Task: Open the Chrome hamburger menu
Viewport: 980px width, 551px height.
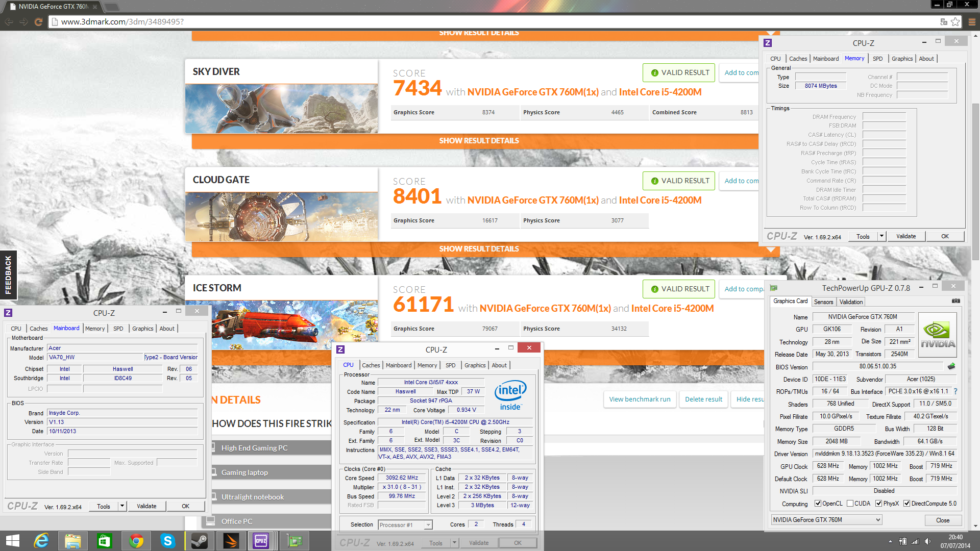Action: [972, 22]
